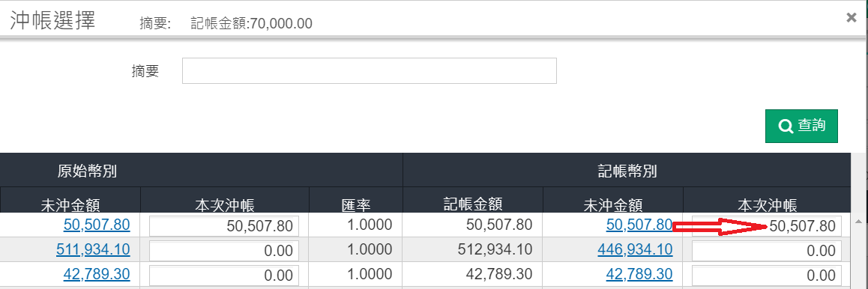The image size is (868, 289).
Task: Click the 原始幣別 group header
Action: [x=87, y=171]
